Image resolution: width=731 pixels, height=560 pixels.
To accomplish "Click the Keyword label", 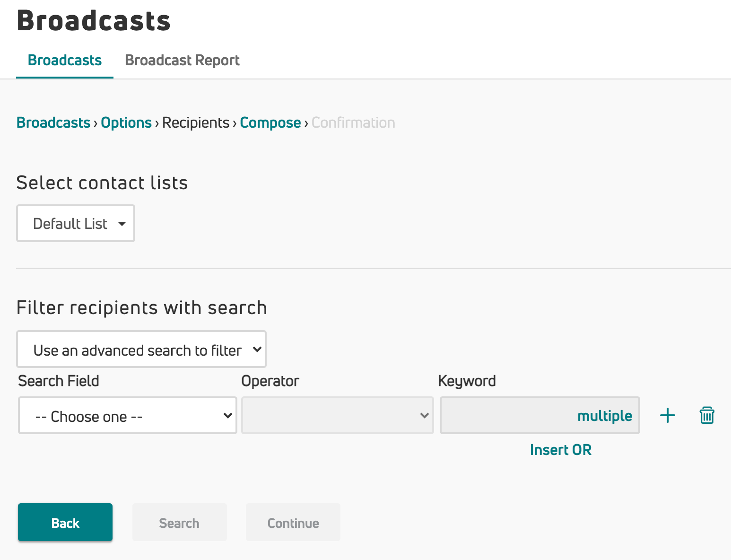I will [x=467, y=381].
